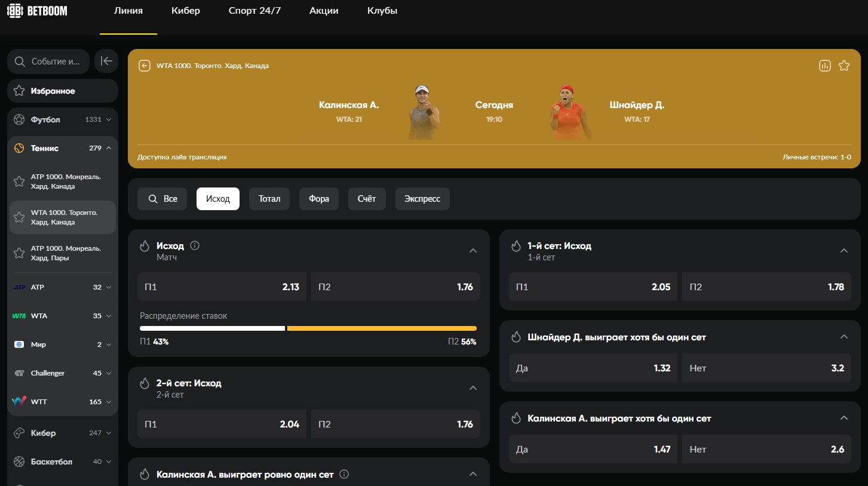
Task: Star the ATP 1000 Монреаль Хард Пары league
Action: point(19,253)
